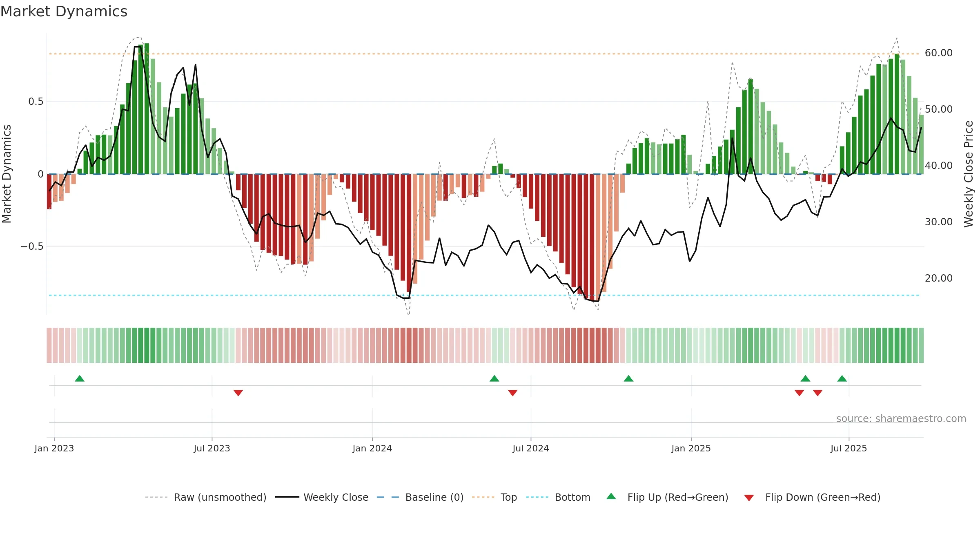Select the green flip-up marker in May 2024

(494, 378)
